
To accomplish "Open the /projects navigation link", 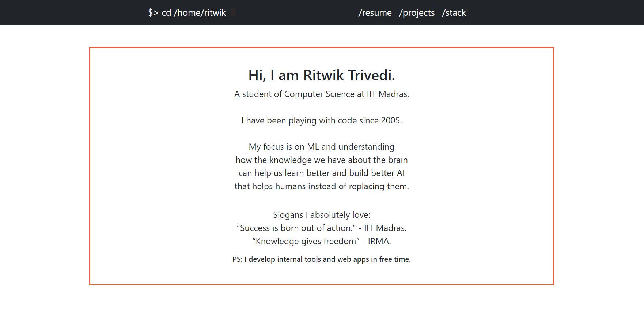I will tap(417, 13).
